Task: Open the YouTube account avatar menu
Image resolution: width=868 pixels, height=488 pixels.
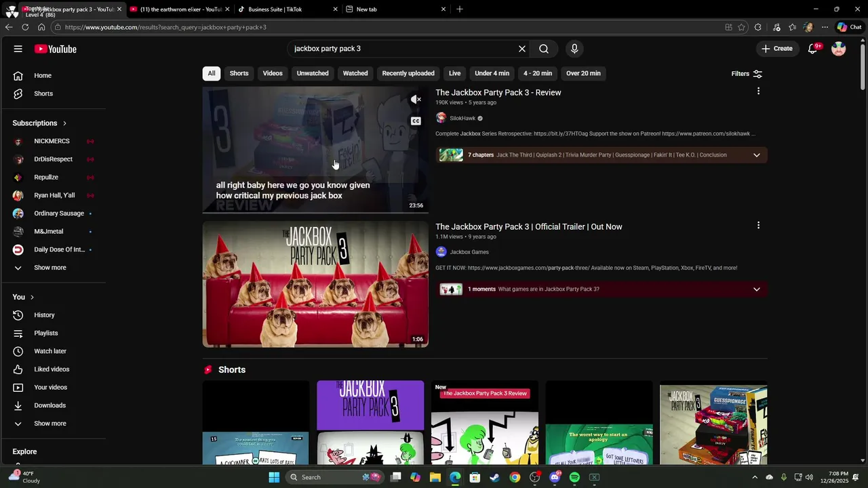Action: click(x=839, y=49)
